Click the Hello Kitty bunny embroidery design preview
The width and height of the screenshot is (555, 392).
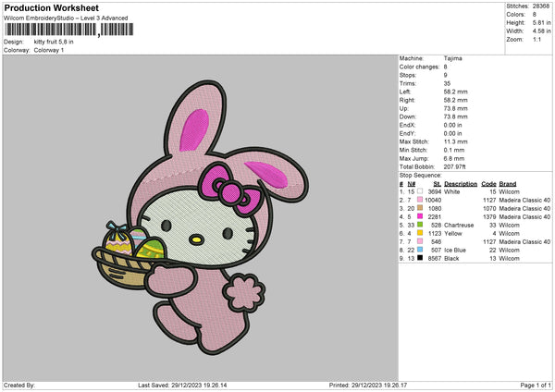click(200, 217)
